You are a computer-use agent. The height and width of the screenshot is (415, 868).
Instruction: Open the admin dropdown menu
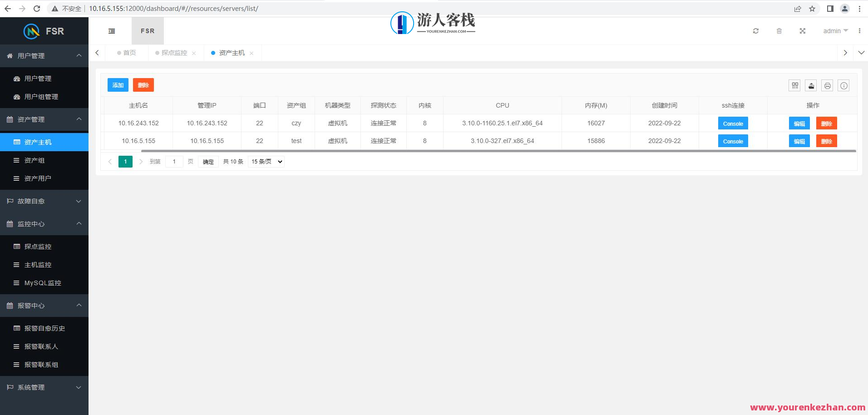835,31
